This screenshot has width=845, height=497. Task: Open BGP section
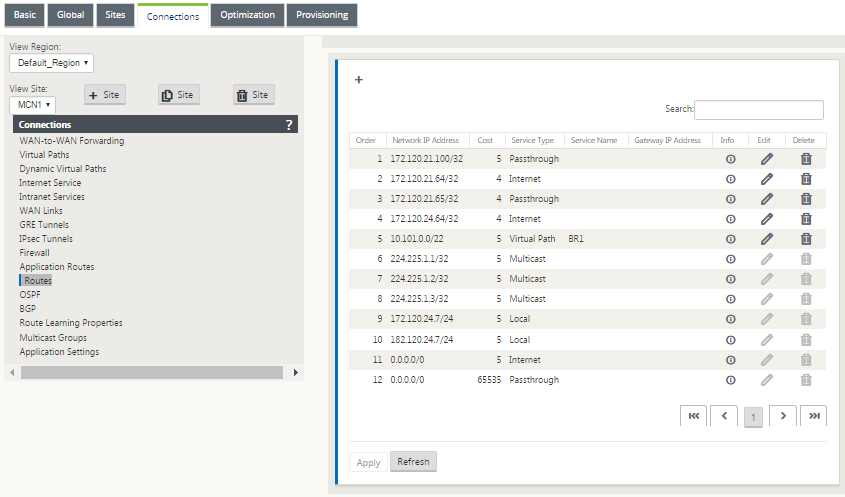click(x=27, y=309)
